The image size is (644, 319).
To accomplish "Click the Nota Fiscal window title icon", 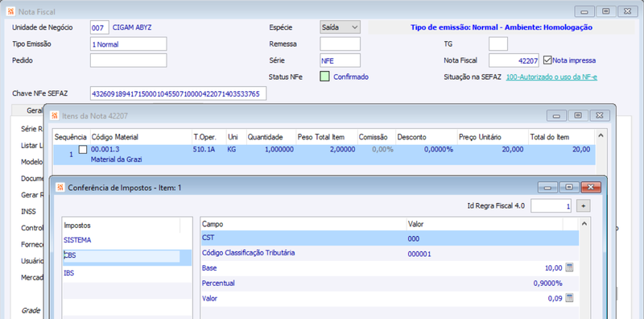I will click(11, 11).
